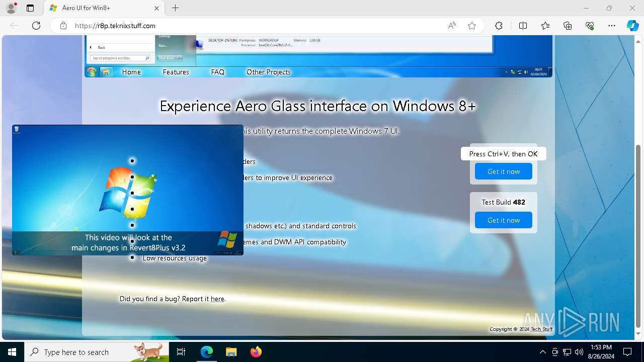644x362 pixels.
Task: Click the folder icon next to Home
Action: tap(106, 72)
